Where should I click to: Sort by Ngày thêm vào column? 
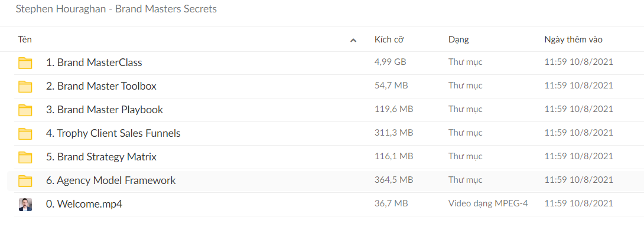tap(573, 40)
